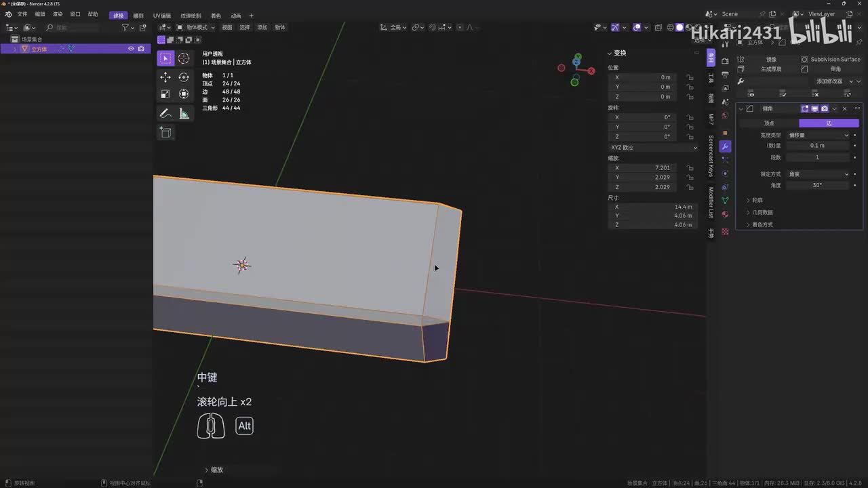Toggle bevel modifier edit mode display
The image size is (868, 488).
coord(805,108)
